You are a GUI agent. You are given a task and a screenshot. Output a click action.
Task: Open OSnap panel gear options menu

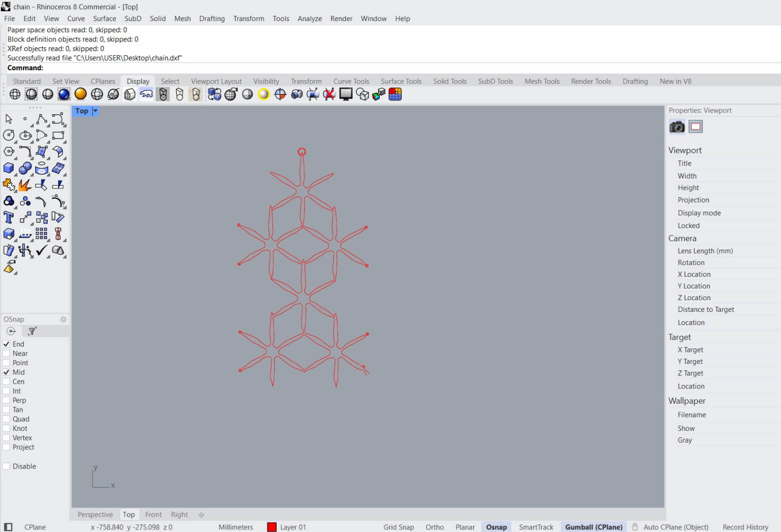[x=63, y=319]
